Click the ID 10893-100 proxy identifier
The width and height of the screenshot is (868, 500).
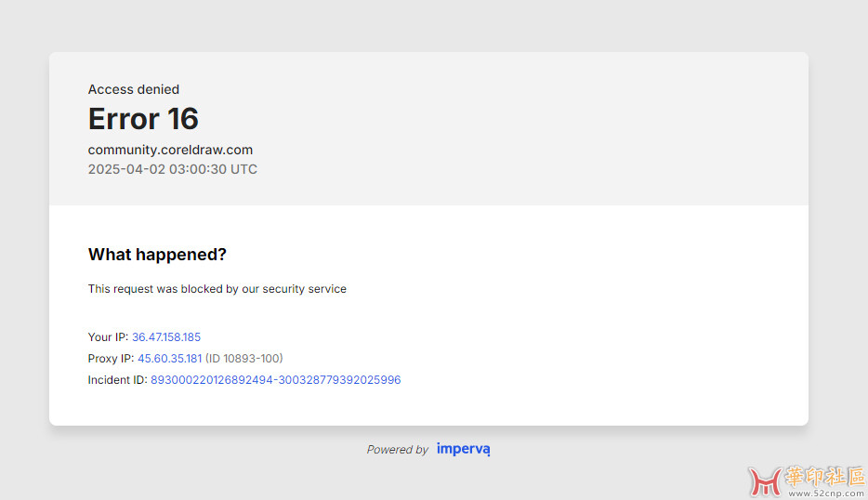[x=244, y=359]
